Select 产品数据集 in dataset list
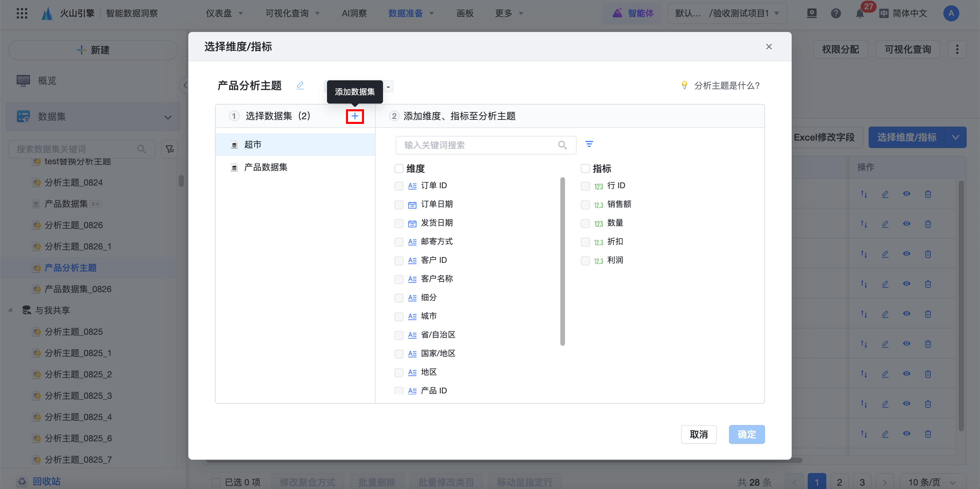Image resolution: width=980 pixels, height=489 pixels. point(266,167)
